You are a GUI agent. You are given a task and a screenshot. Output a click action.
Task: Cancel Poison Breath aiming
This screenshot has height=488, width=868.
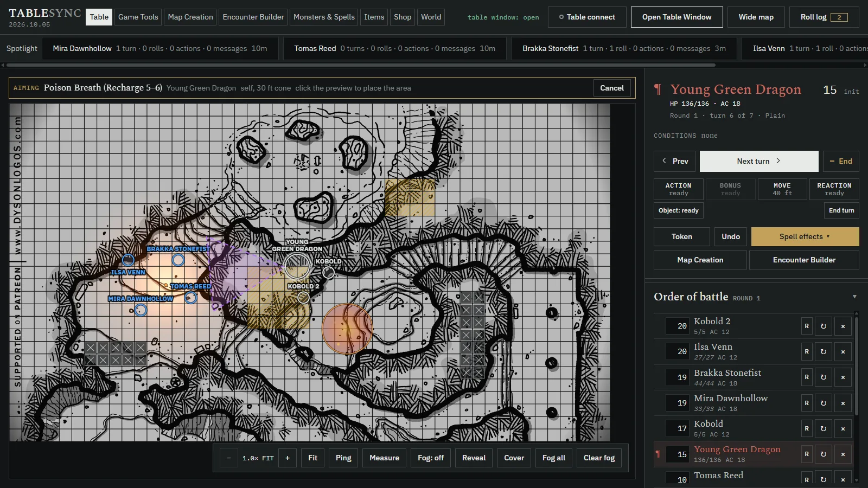point(612,88)
